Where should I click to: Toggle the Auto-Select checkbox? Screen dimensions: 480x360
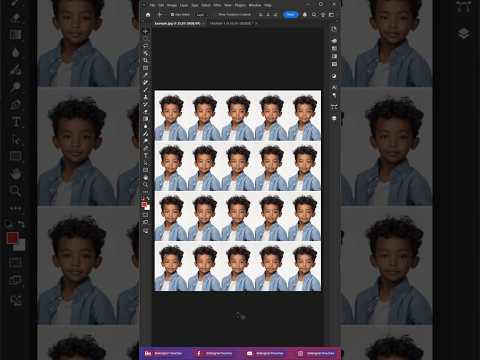(x=172, y=15)
